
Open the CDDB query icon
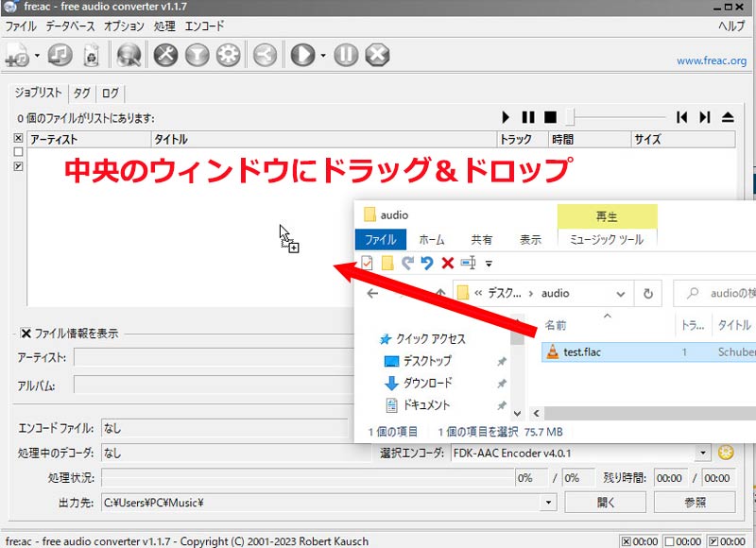[129, 55]
